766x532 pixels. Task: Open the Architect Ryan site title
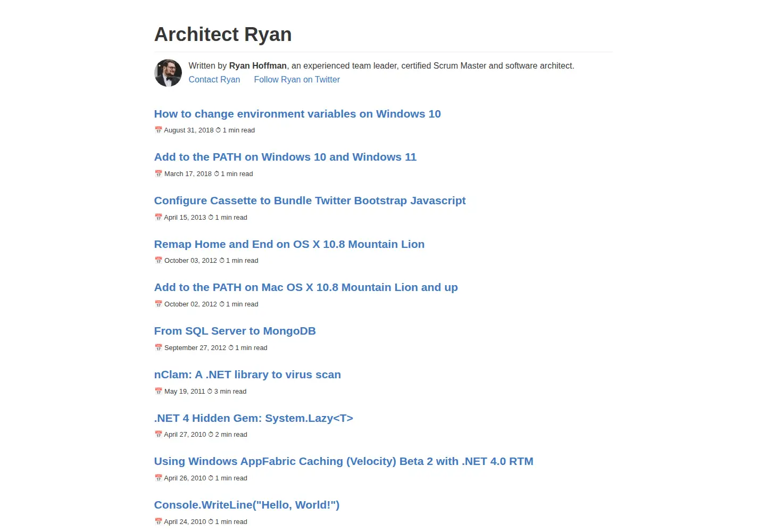(x=223, y=34)
